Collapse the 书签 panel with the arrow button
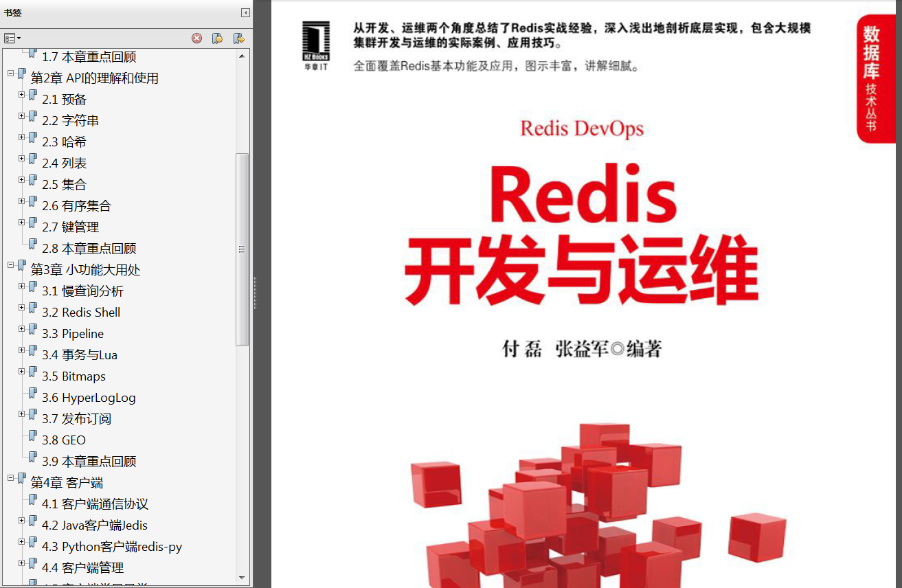Screen dimensions: 902x588 [x=245, y=12]
